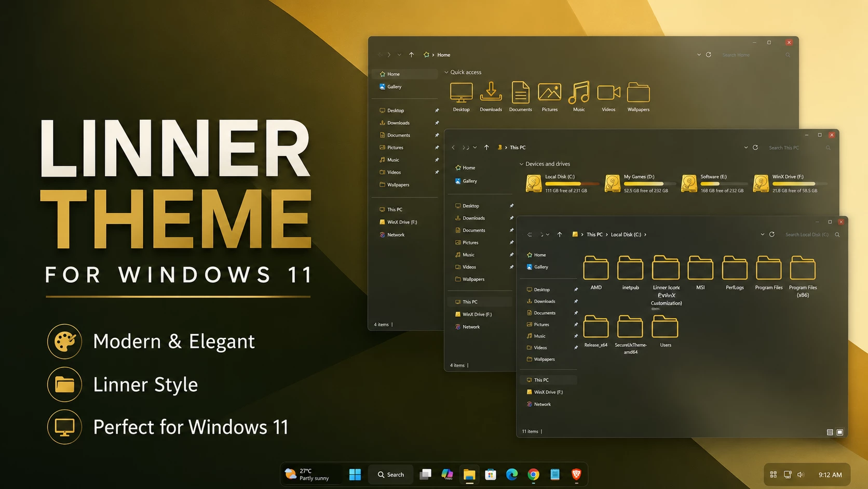Select WinX Drive (F:) in Local Disk sidebar
Viewport: 868px width, 489px height.
point(549,392)
